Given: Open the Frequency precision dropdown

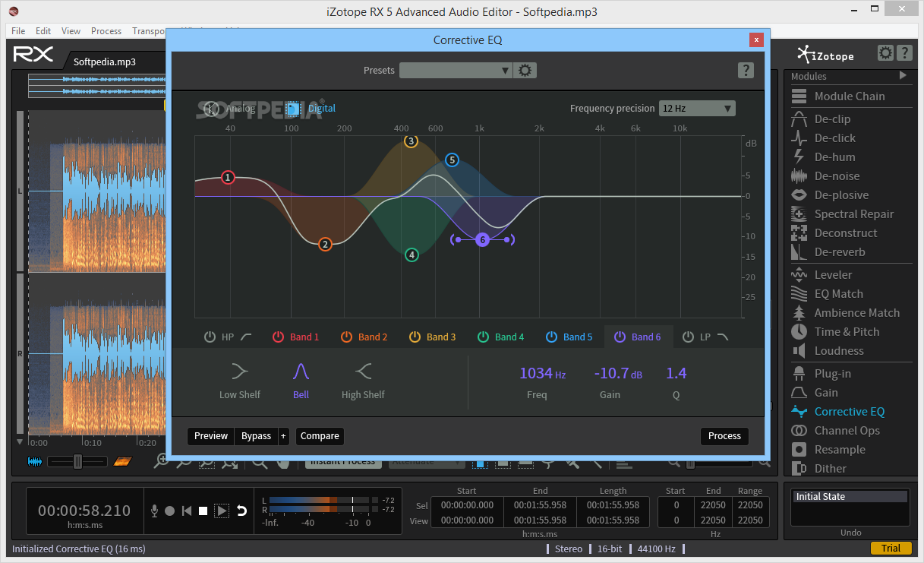Looking at the screenshot, I should pyautogui.click(x=697, y=109).
